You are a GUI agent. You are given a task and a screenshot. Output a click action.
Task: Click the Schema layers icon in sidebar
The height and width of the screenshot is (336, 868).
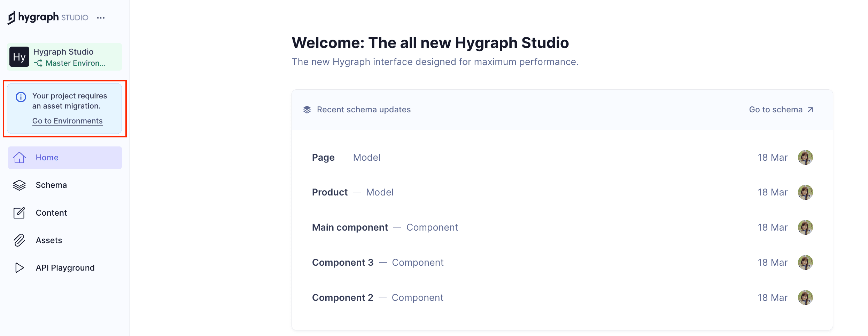click(20, 185)
